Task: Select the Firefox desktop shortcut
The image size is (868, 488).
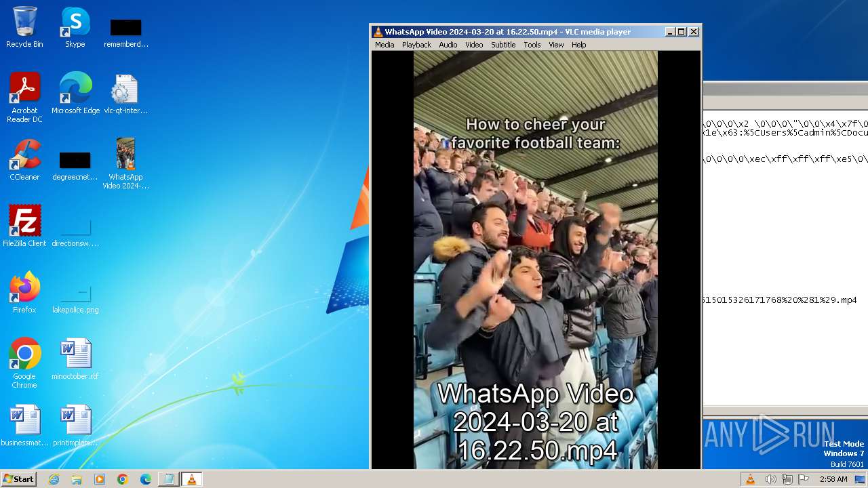Action: point(24,293)
